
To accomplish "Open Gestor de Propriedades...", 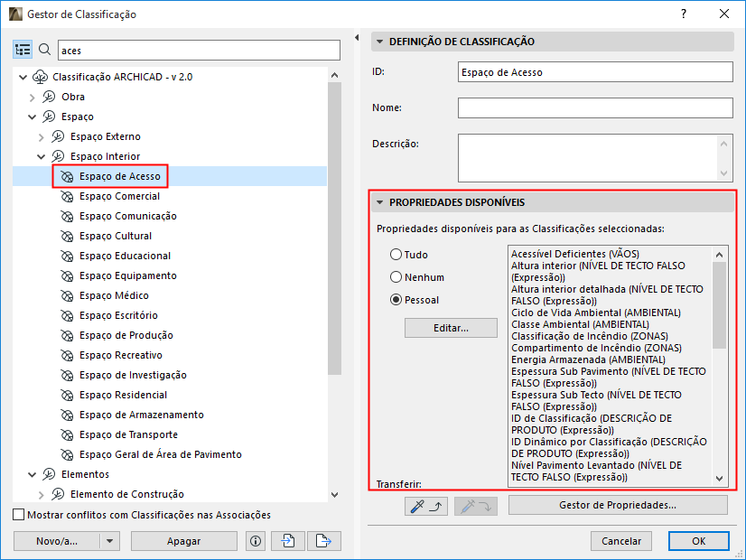I will [618, 505].
